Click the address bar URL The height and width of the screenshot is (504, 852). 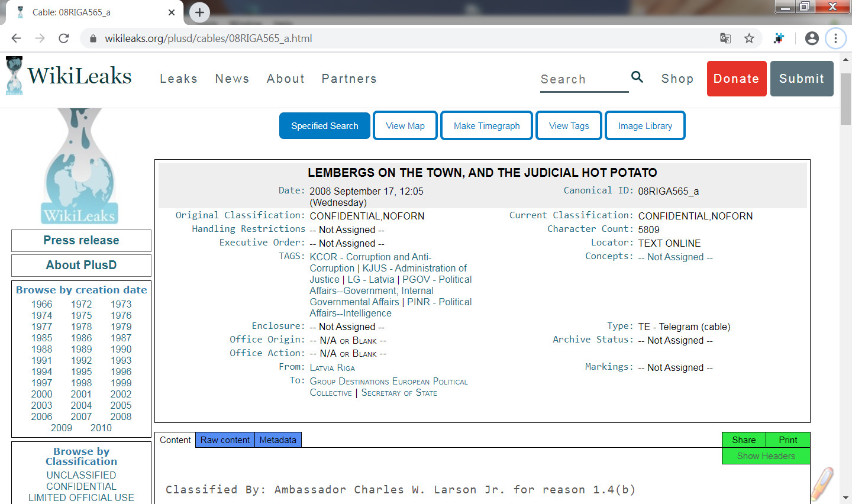(208, 38)
